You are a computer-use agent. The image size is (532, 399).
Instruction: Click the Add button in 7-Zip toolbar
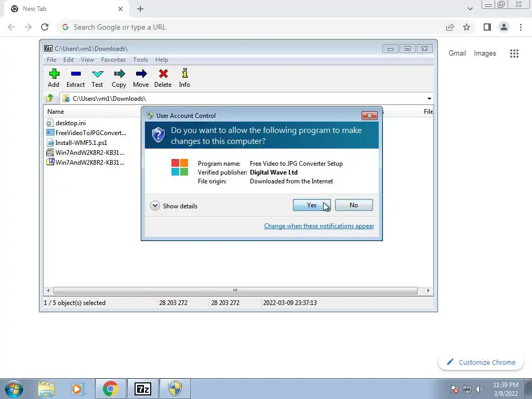pos(54,78)
